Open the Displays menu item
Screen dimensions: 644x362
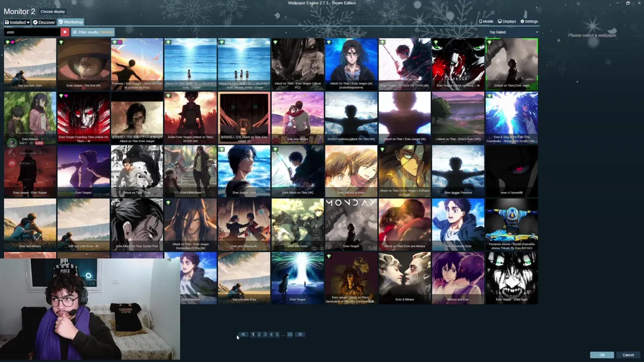pos(507,22)
